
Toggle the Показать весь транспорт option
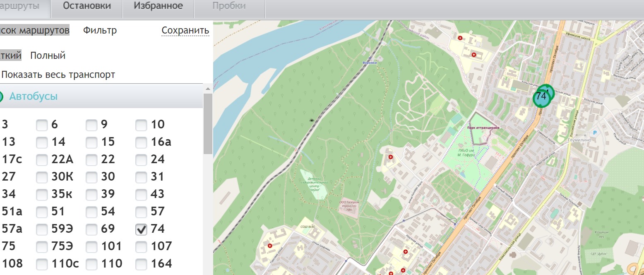click(58, 75)
